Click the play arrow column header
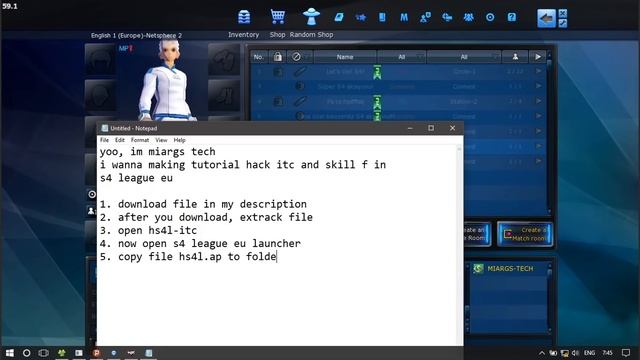This screenshot has width=640, height=360. [x=538, y=57]
